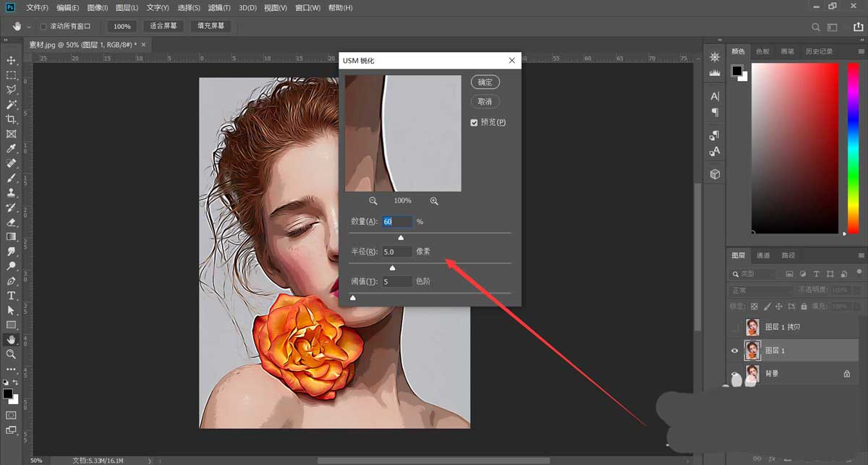Toggle lock all padlock in Layers panel

[804, 307]
